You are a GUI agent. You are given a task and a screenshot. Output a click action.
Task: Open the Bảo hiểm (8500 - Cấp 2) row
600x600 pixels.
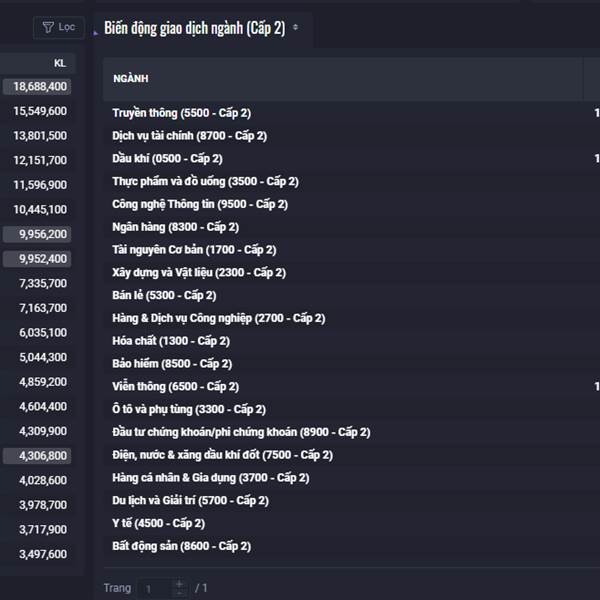point(352,364)
